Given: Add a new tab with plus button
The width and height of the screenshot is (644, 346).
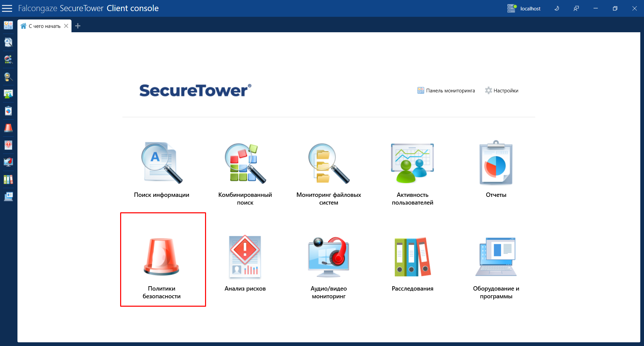Looking at the screenshot, I should coord(78,26).
